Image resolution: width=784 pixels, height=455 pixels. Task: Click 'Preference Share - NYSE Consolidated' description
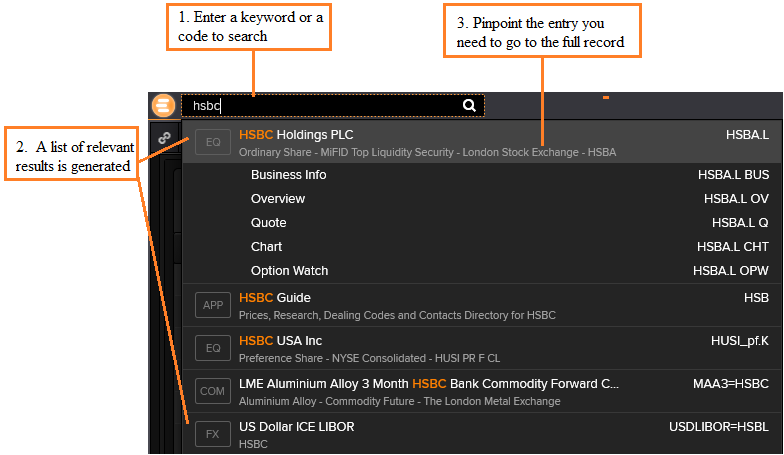(370, 358)
